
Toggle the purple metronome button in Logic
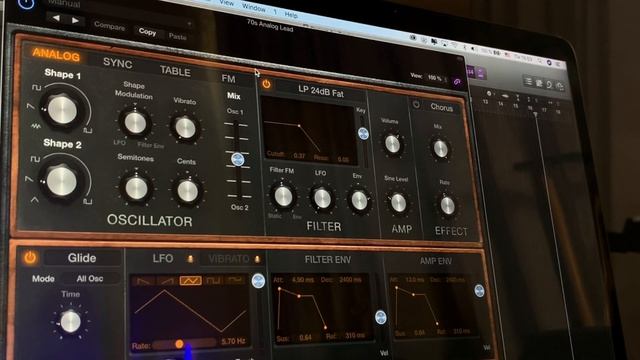[x=480, y=73]
